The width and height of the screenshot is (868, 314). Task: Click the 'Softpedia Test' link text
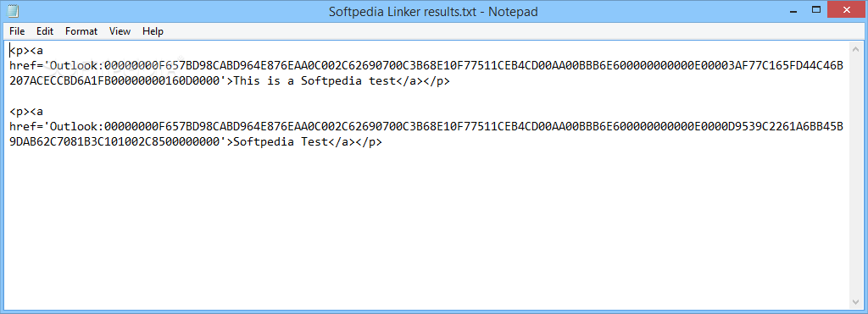click(281, 142)
